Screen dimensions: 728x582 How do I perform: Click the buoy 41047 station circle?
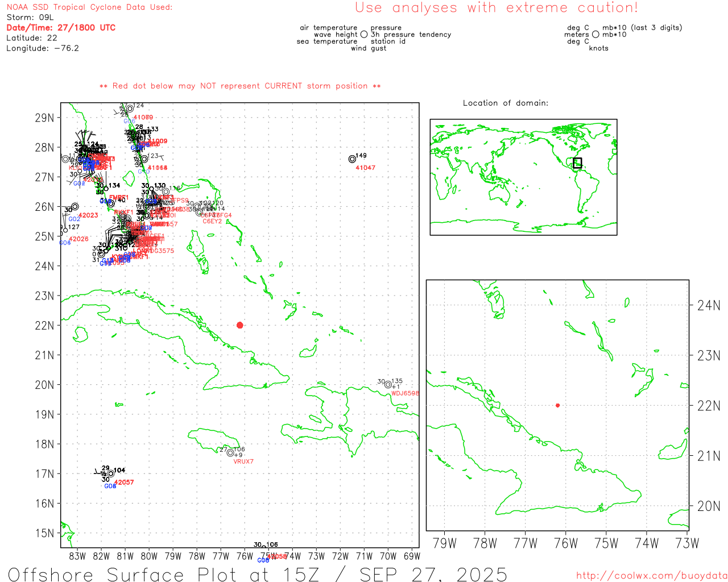coord(352,159)
